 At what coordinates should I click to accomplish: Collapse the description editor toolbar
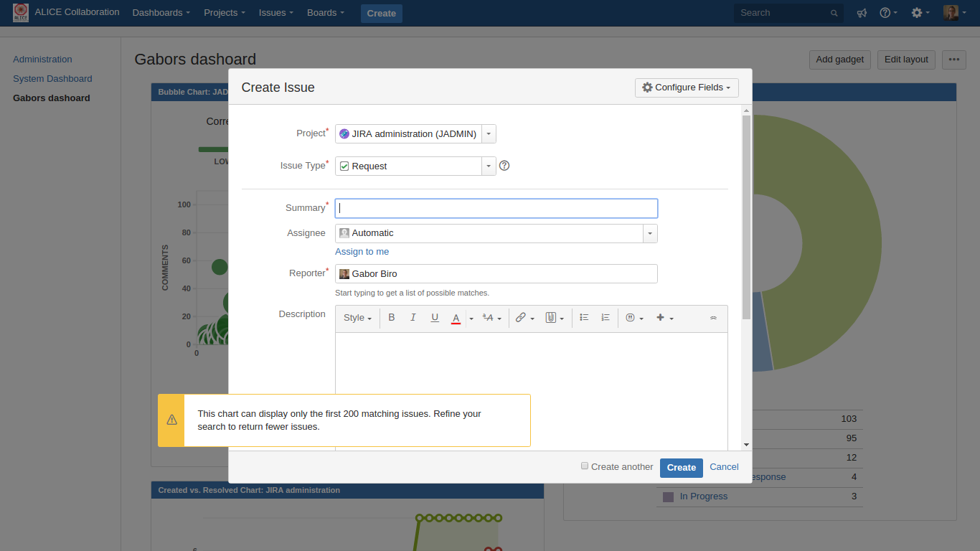pyautogui.click(x=713, y=318)
